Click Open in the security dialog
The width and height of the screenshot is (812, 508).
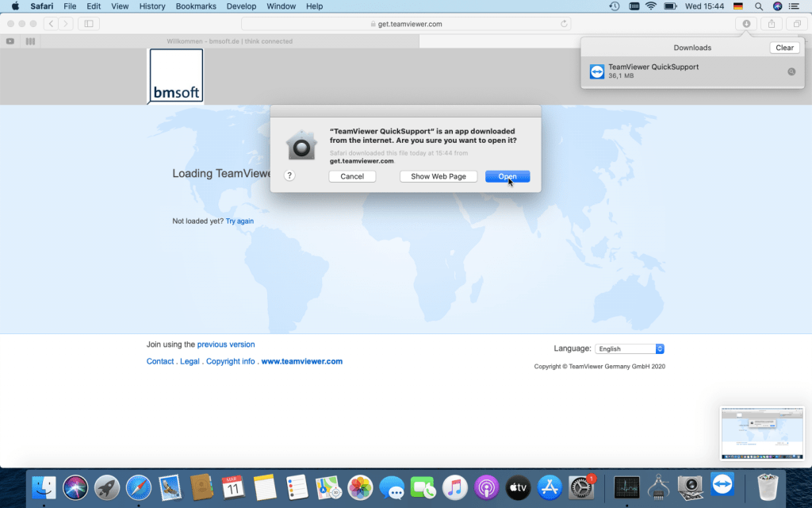(x=507, y=176)
